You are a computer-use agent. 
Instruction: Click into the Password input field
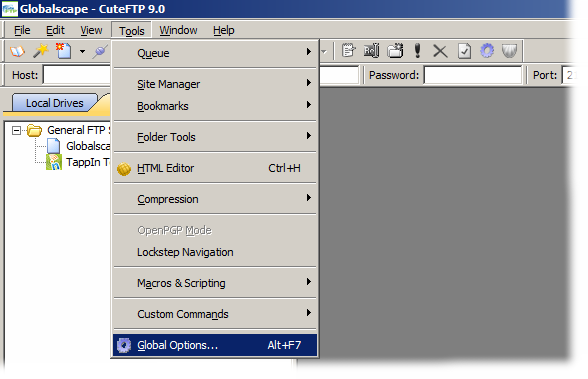(473, 75)
